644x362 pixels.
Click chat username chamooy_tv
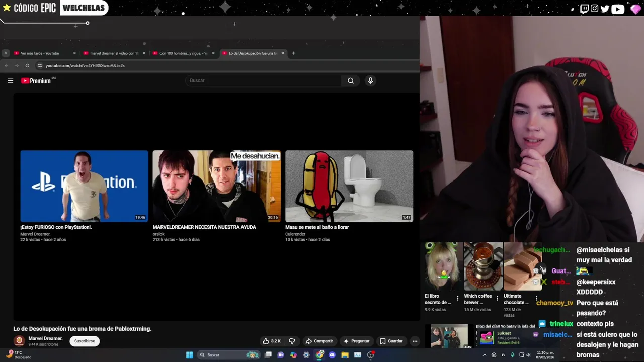[x=554, y=303]
